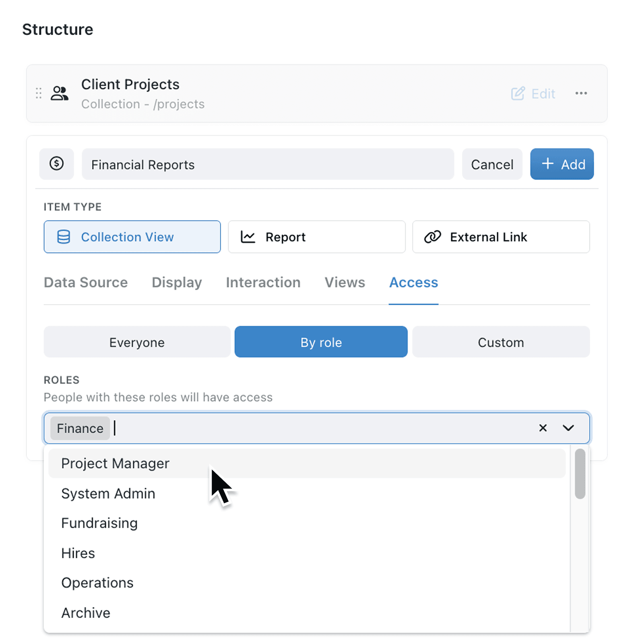The image size is (644, 644).
Task: Select the database icon on Collection View
Action: 64,237
